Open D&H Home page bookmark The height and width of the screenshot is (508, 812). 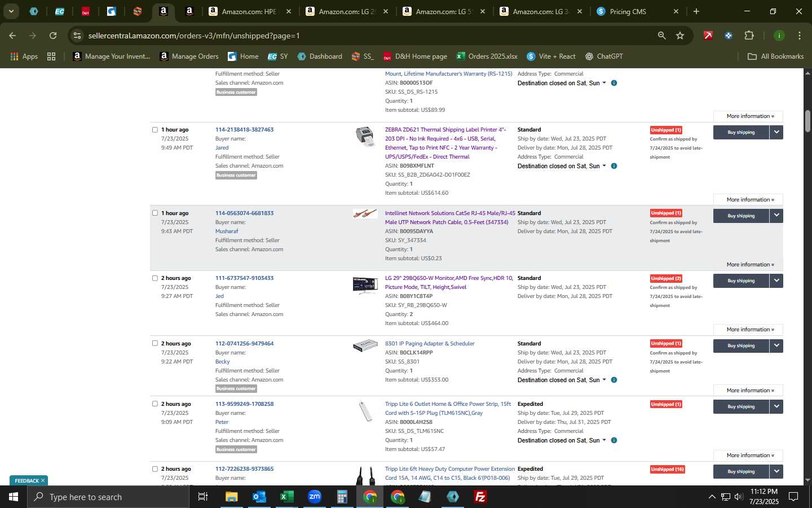pyautogui.click(x=415, y=56)
